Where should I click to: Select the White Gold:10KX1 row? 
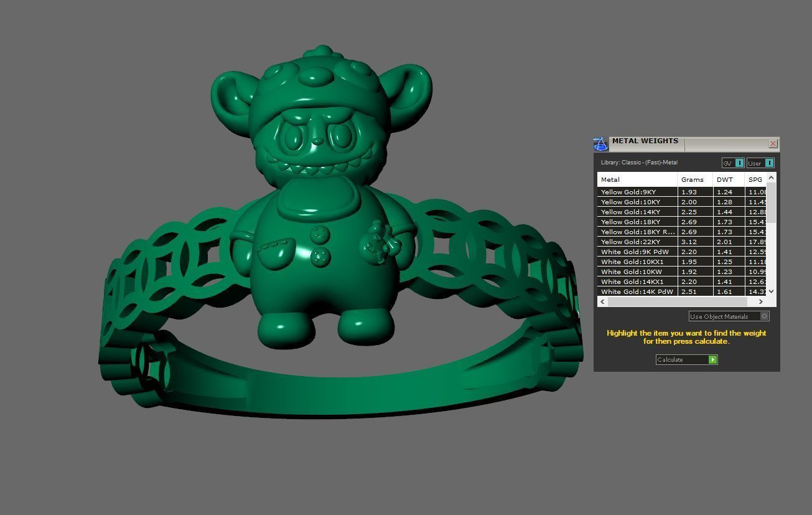click(682, 262)
